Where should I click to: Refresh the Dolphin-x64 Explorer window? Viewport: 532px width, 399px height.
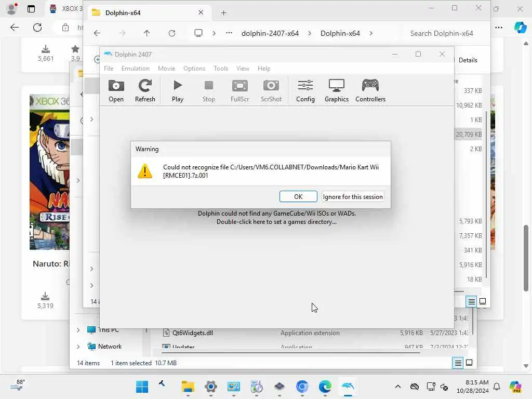tap(172, 33)
